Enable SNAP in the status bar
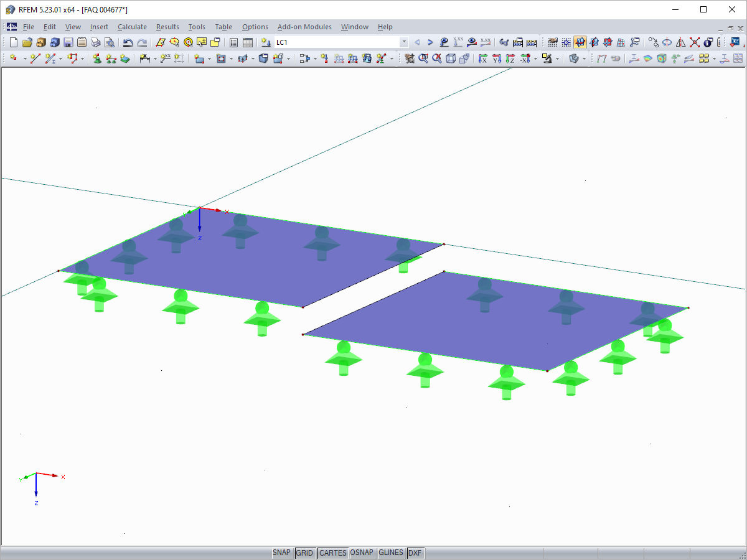Screen dimensions: 747x560 (x=281, y=553)
